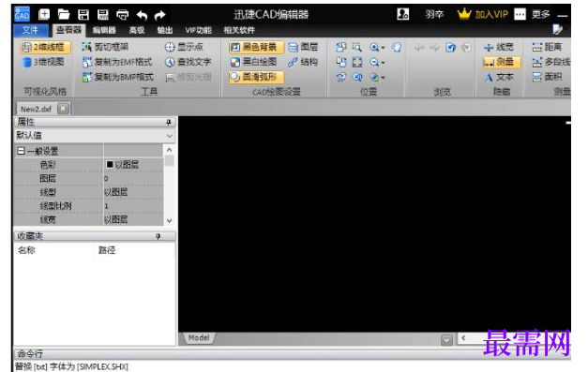Open the zoom-out dropdown arrow
This screenshot has height=372, width=588.
pos(383,63)
